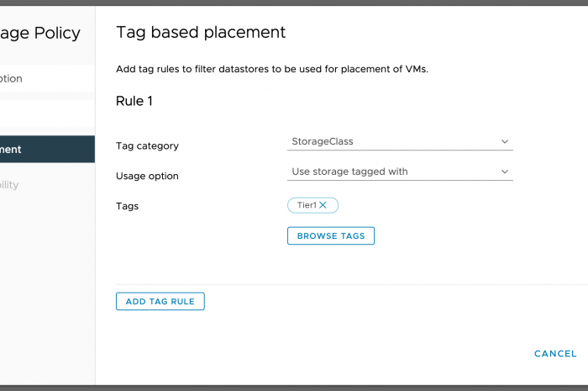Remove the Tier1 tag with its X icon
The image size is (588, 391).
323,205
